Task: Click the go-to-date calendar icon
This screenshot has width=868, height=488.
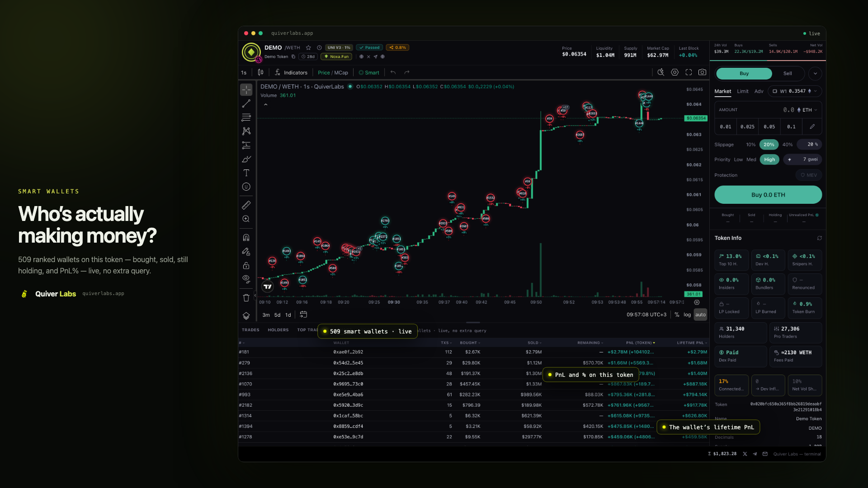Action: point(303,314)
